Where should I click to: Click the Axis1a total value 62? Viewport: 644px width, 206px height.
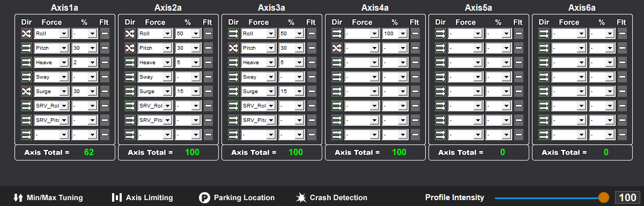tap(89, 152)
